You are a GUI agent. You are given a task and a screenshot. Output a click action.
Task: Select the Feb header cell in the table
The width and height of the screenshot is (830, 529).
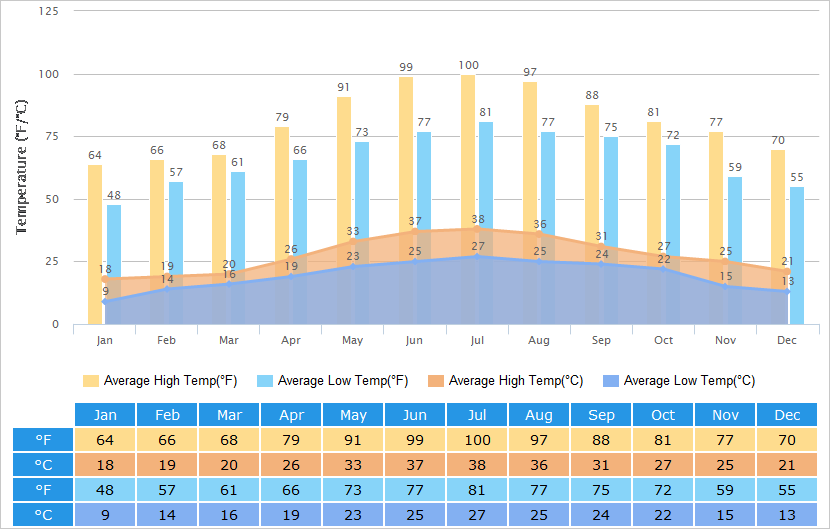pyautogui.click(x=167, y=415)
